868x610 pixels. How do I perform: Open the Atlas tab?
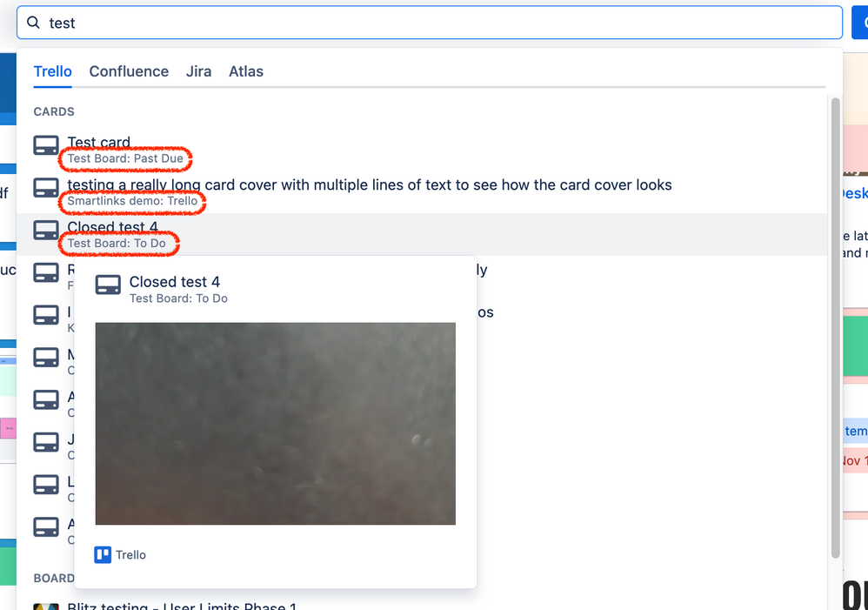246,71
